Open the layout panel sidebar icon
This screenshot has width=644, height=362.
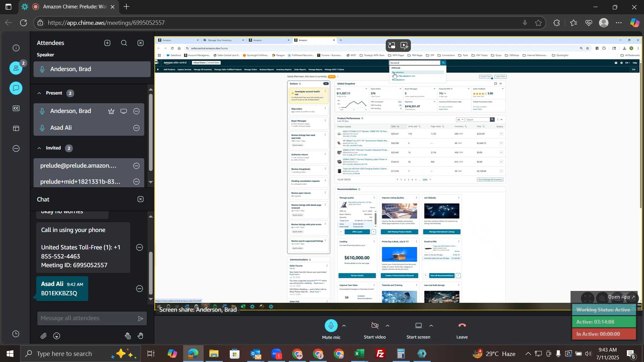click(x=16, y=128)
